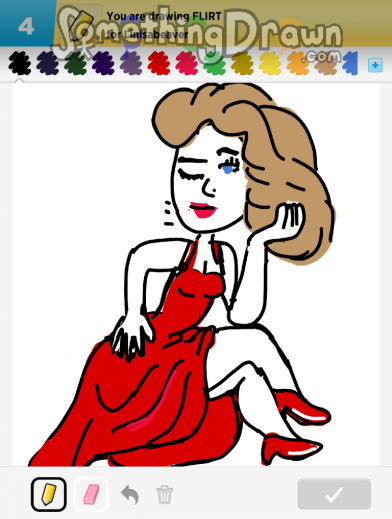The height and width of the screenshot is (519, 392).
Task: Choose the deep purple color swatch
Action: (103, 63)
